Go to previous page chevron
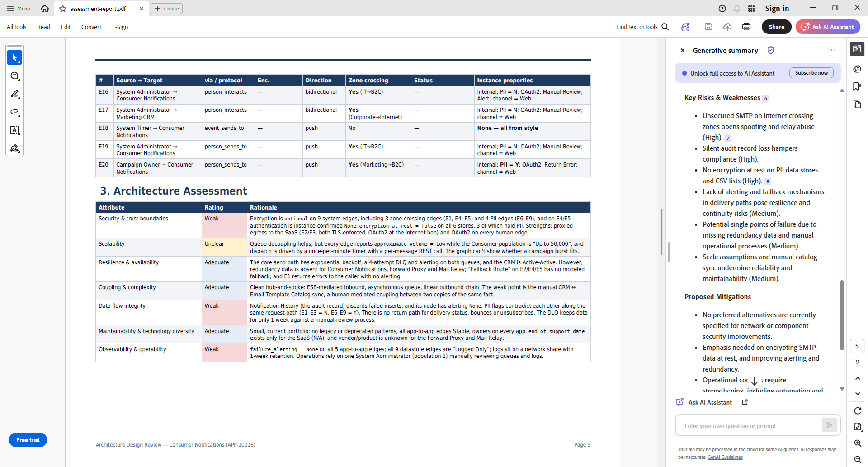Screen dimensions: 868x467 pos(857,378)
